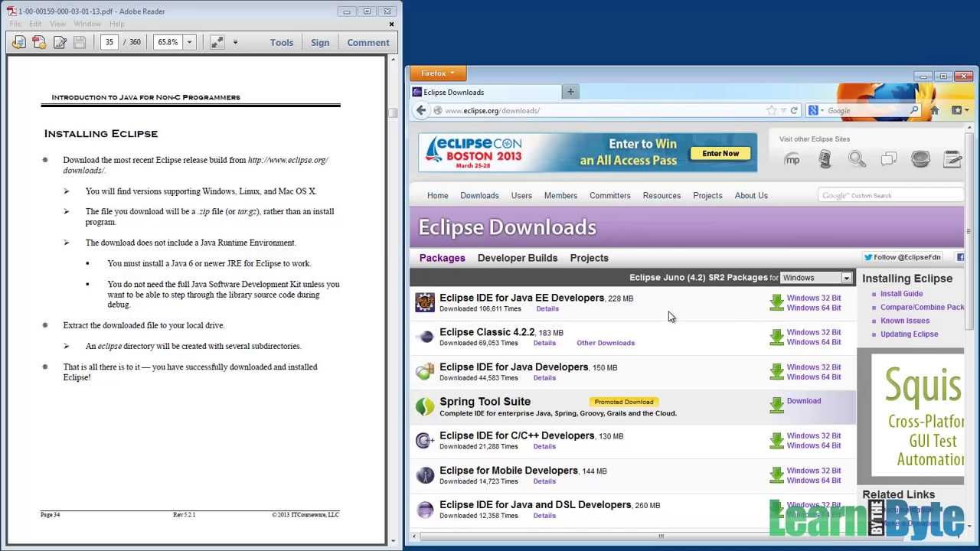The image size is (980, 551).
Task: Open the Help menu in Adobe Reader
Action: click(116, 24)
